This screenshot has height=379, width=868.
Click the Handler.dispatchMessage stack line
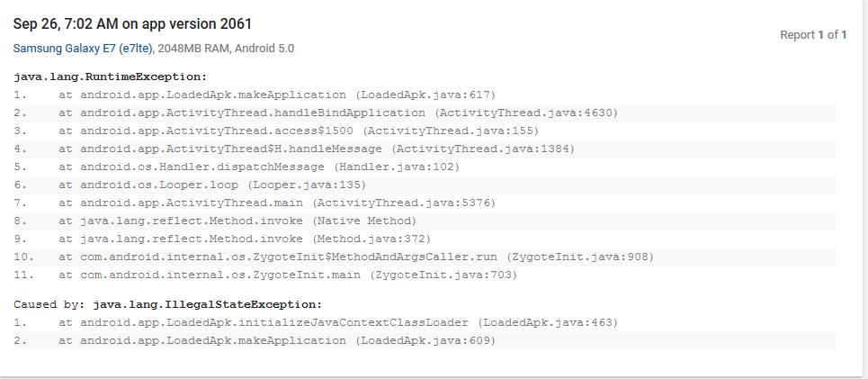pos(259,167)
